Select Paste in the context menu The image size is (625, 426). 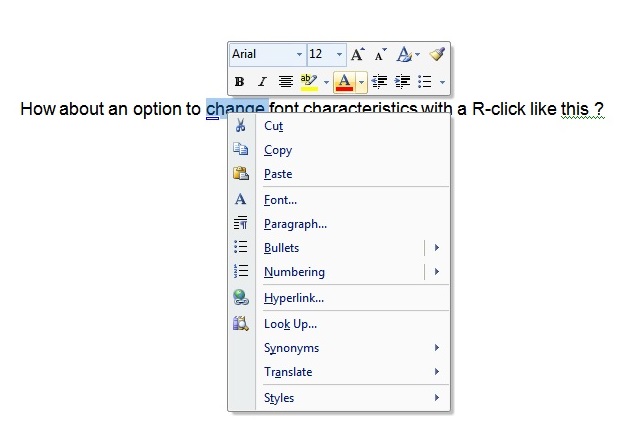[278, 174]
